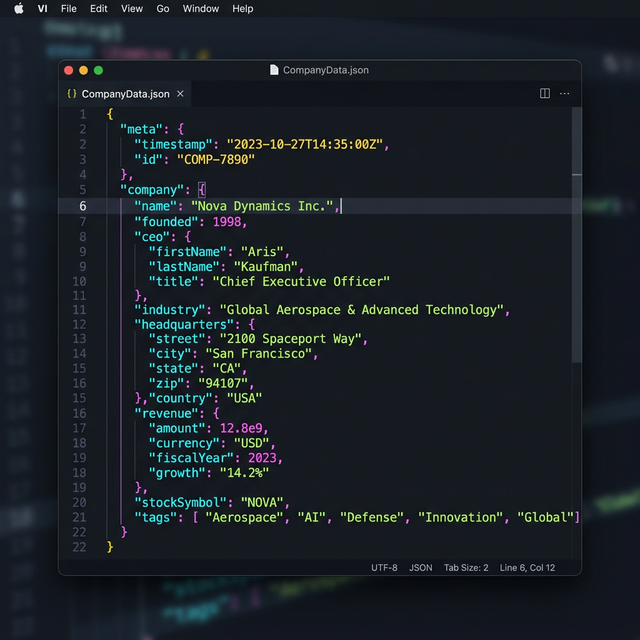
Task: Click the zip value "94107"
Action: click(x=223, y=383)
